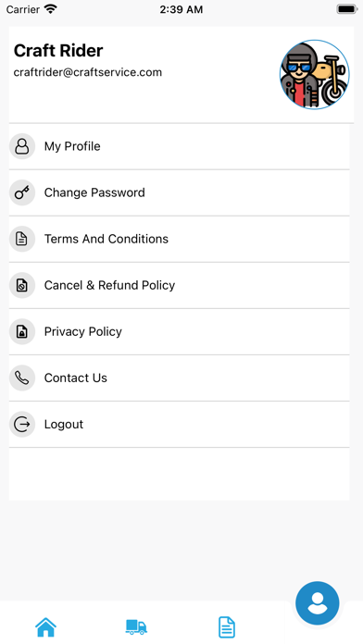Open My Profile menu entry
The height and width of the screenshot is (644, 363).
(x=180, y=146)
